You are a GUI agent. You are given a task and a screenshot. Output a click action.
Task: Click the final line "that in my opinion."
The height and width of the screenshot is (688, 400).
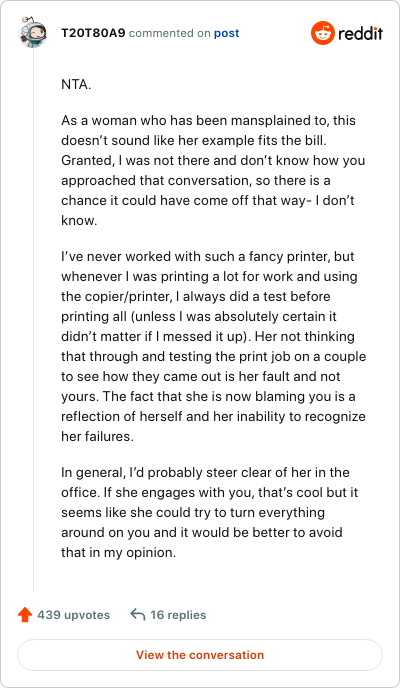point(118,552)
